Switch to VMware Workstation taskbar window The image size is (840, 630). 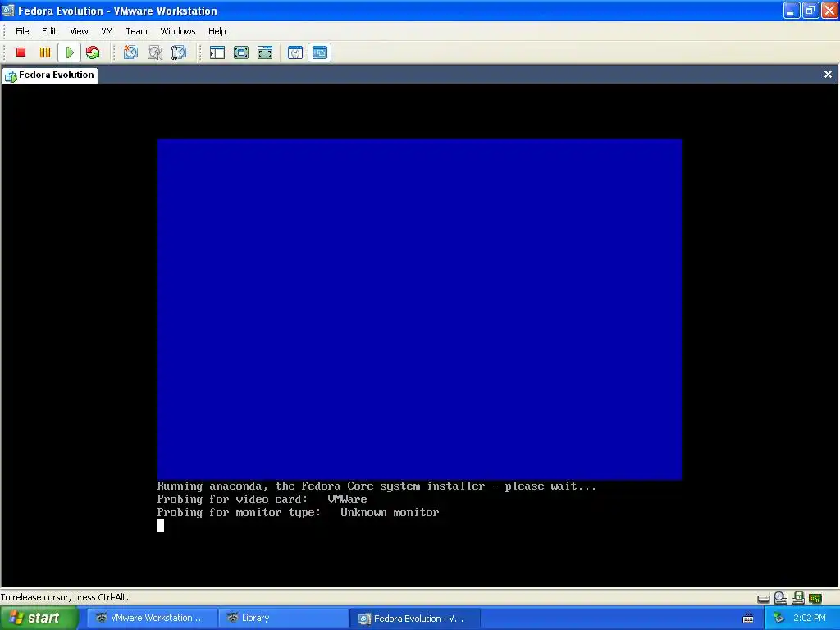click(151, 619)
